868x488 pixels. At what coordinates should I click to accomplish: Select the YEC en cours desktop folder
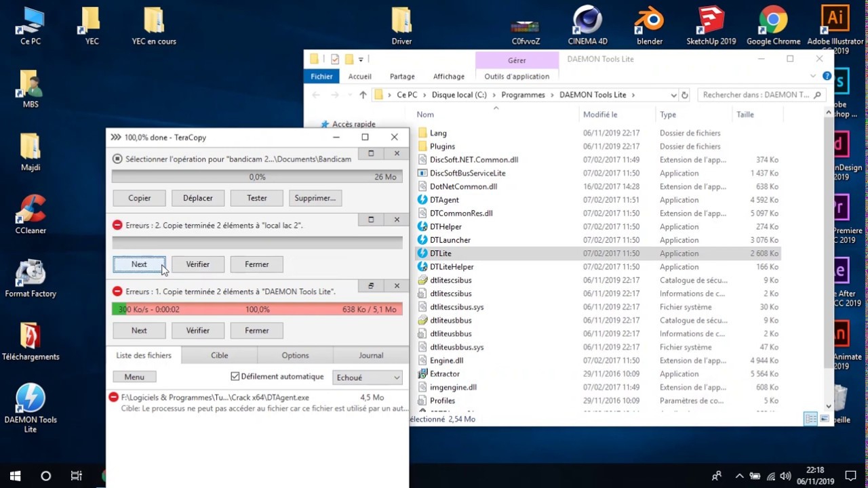point(154,26)
